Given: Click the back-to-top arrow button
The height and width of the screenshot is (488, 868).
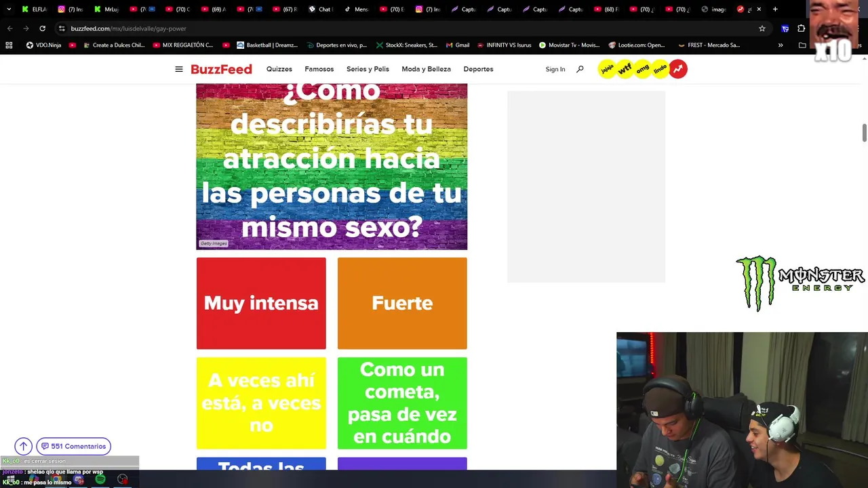Looking at the screenshot, I should click(24, 446).
